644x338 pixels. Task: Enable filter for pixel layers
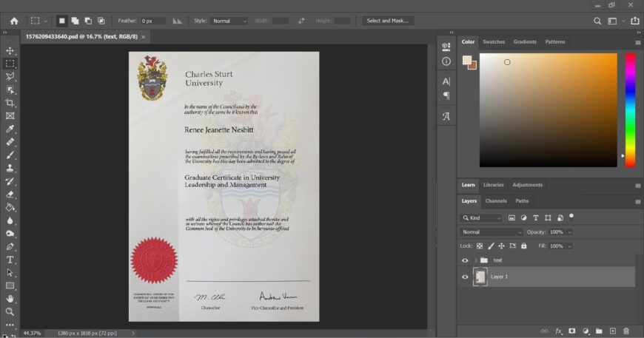[511, 217]
